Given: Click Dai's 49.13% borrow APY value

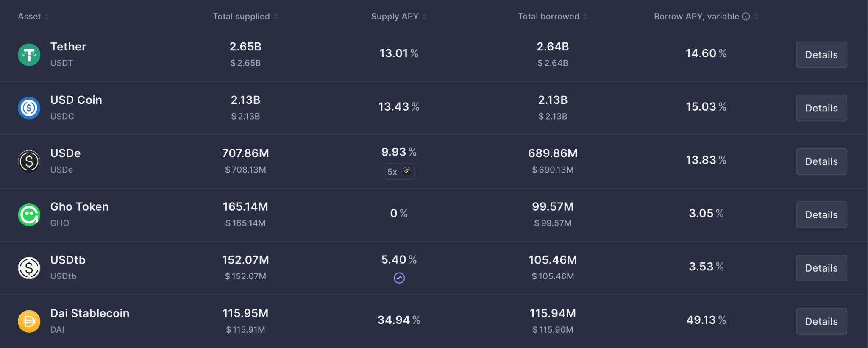Looking at the screenshot, I should (706, 320).
